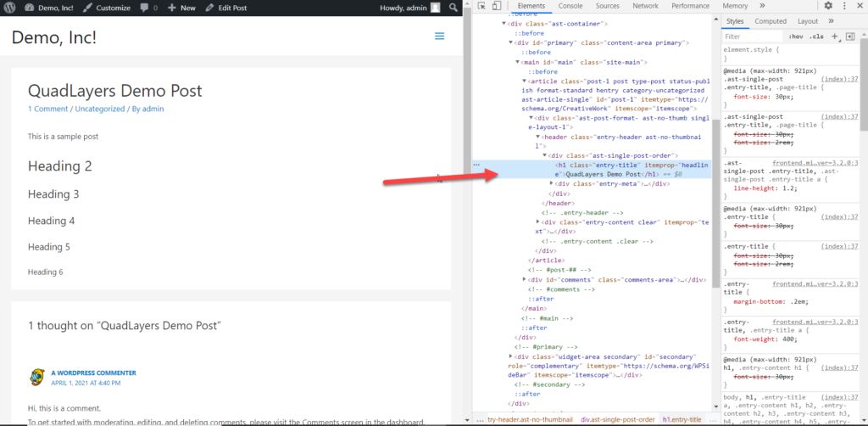Open the Sources tab
Screen dimensions: 868x426
pos(607,6)
